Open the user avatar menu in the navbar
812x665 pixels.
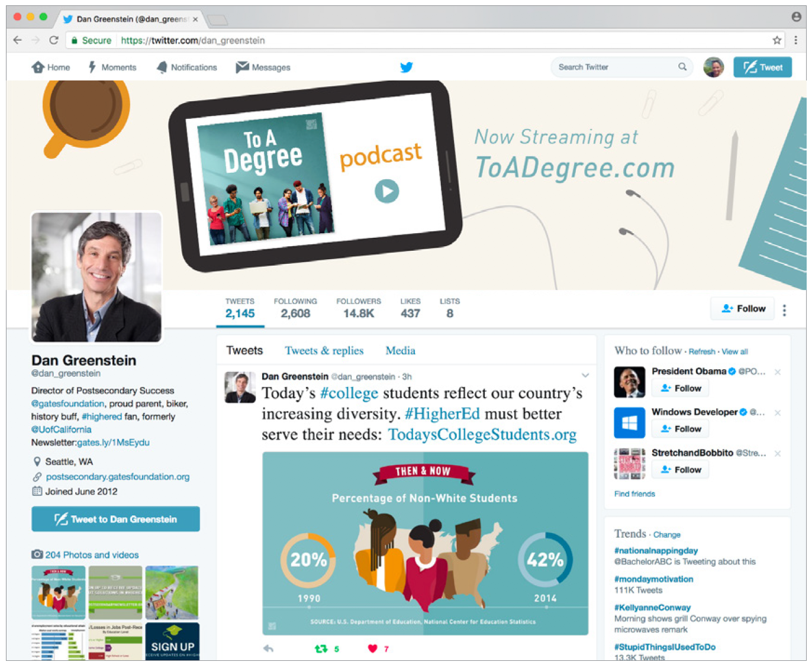(x=714, y=67)
